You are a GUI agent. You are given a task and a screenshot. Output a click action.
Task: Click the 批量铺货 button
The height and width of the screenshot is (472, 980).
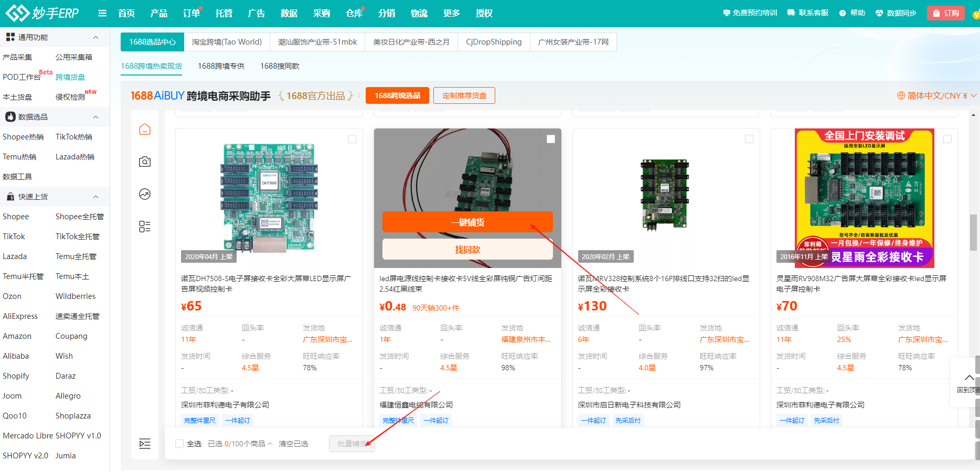352,444
